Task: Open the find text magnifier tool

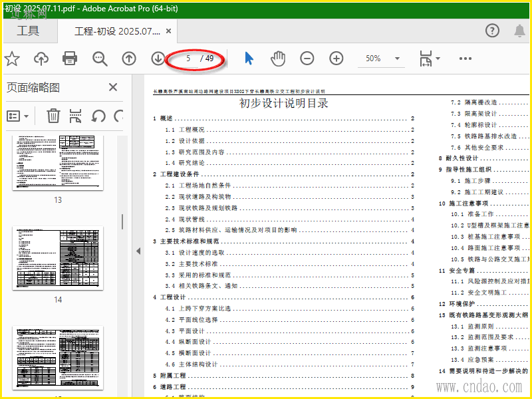Action: (100, 59)
